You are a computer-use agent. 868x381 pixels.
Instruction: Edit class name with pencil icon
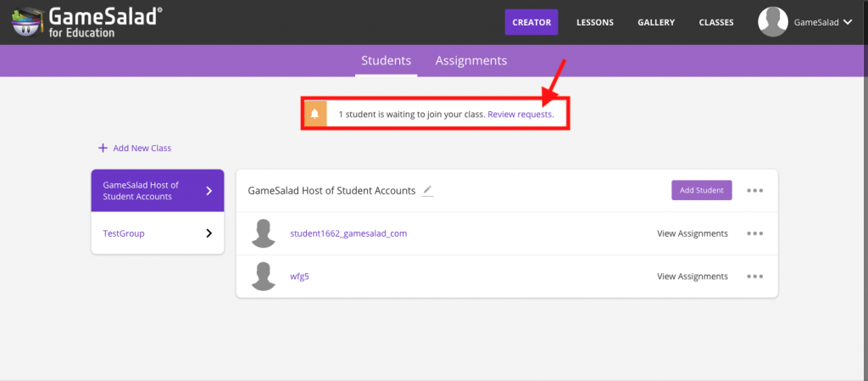click(427, 190)
